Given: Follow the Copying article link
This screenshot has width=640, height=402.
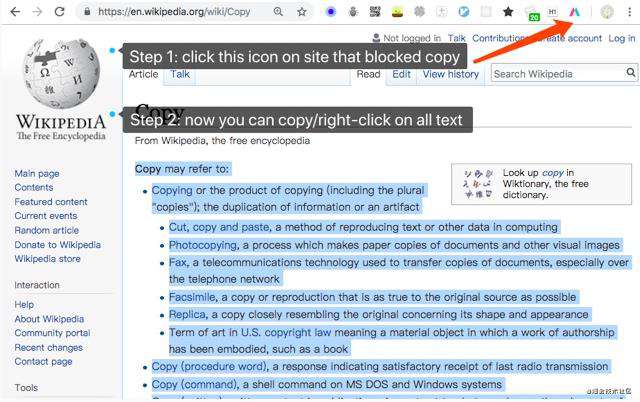Looking at the screenshot, I should (172, 190).
